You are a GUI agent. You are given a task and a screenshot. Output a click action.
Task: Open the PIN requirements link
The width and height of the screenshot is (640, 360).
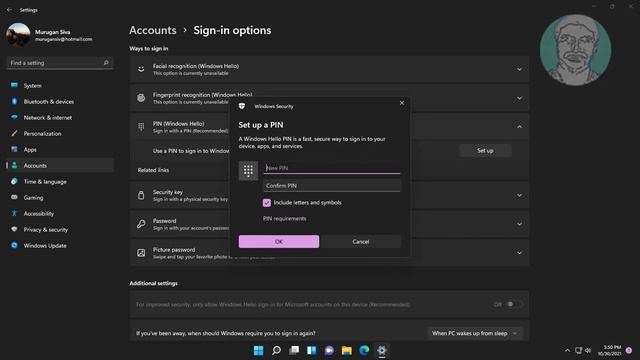click(x=284, y=218)
